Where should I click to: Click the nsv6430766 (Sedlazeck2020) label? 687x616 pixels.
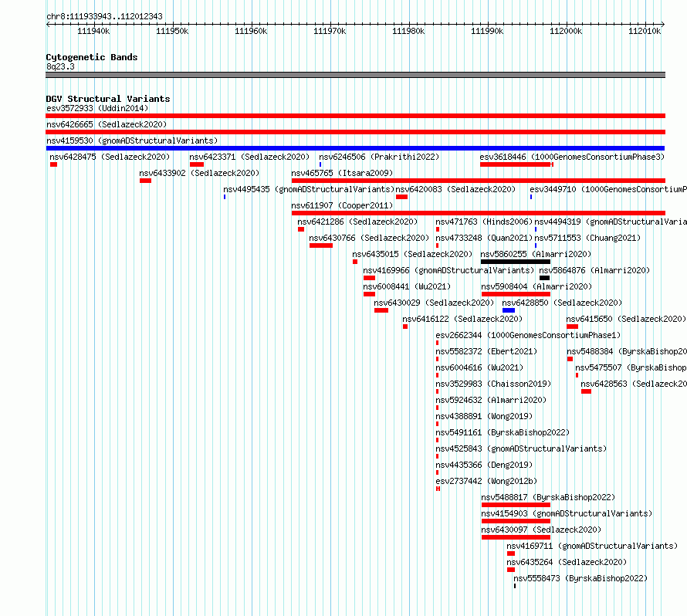tap(369, 238)
